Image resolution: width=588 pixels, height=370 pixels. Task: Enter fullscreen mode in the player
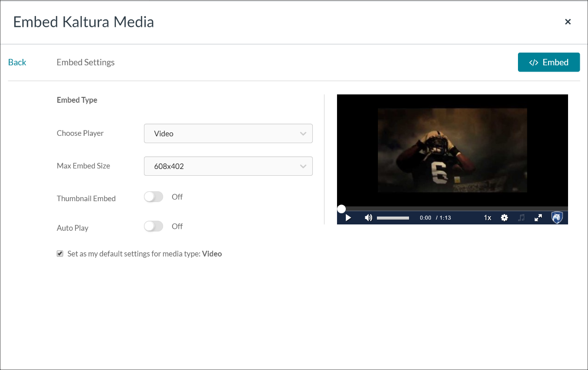tap(538, 218)
